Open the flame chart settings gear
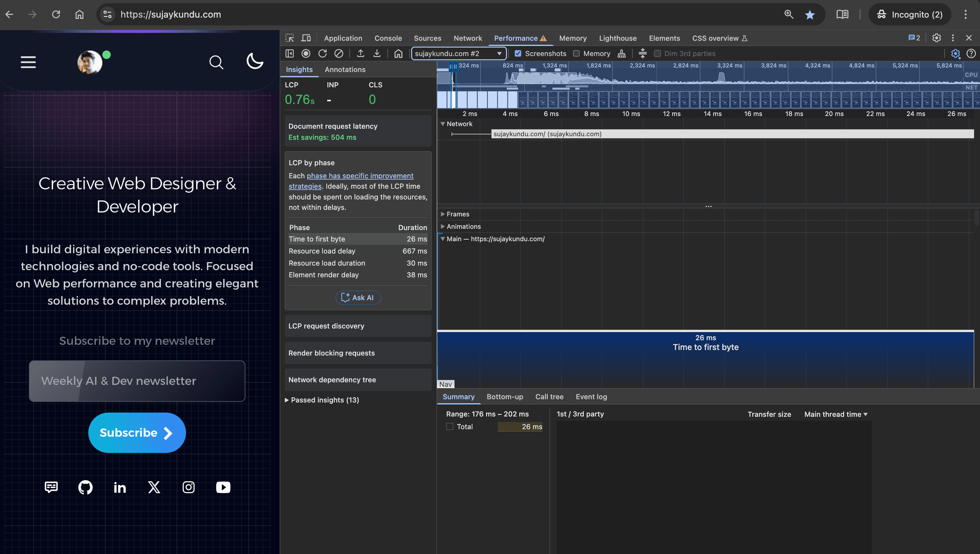The height and width of the screenshot is (554, 980). [956, 54]
